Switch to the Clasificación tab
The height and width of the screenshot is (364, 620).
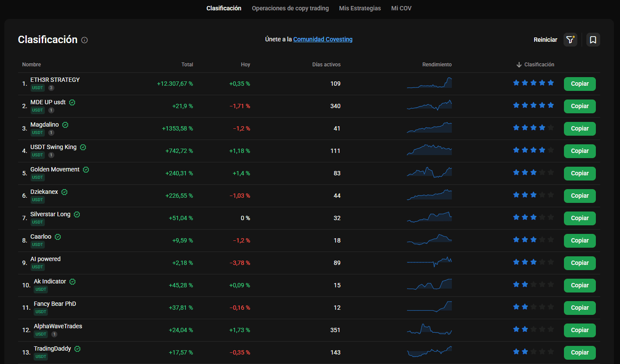[x=224, y=8]
